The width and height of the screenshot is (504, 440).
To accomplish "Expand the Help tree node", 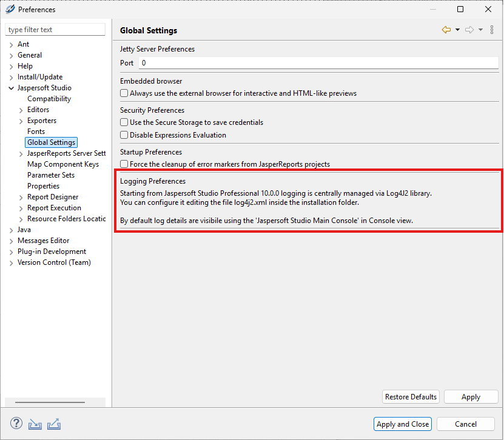I will coord(12,67).
